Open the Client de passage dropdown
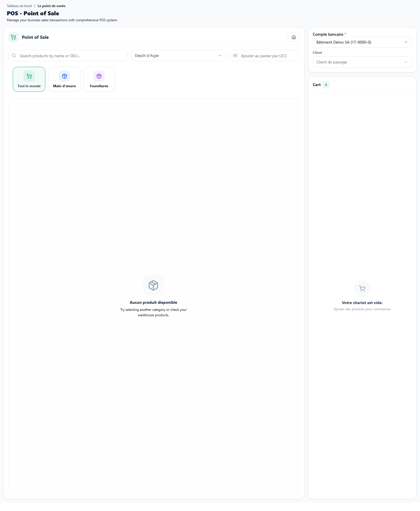 [x=362, y=62]
